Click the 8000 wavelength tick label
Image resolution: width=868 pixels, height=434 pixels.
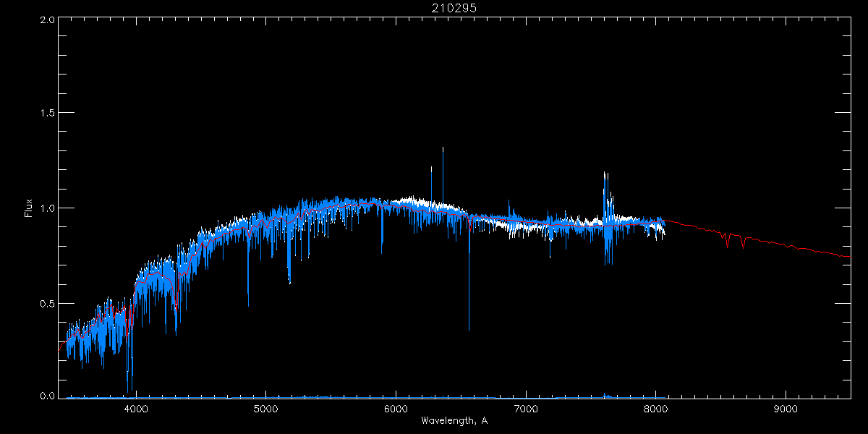[x=656, y=409]
